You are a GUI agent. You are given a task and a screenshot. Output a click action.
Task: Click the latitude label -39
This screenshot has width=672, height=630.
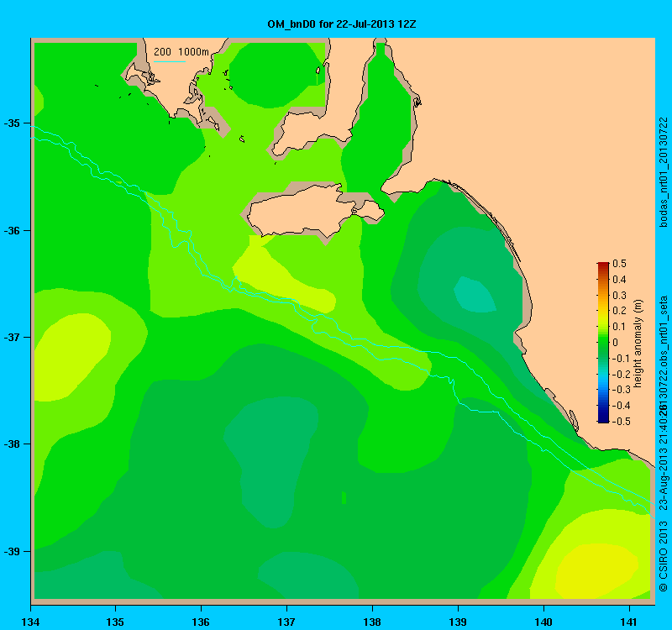[12, 551]
